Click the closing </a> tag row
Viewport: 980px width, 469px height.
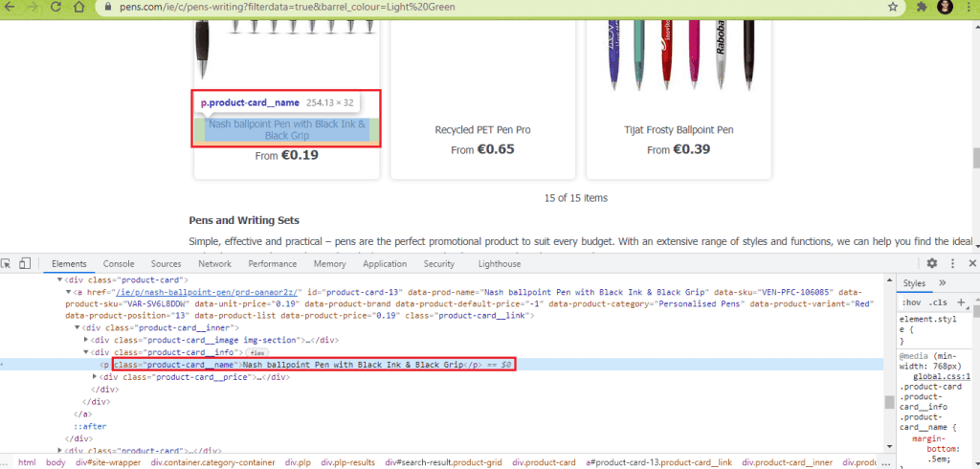coord(83,413)
